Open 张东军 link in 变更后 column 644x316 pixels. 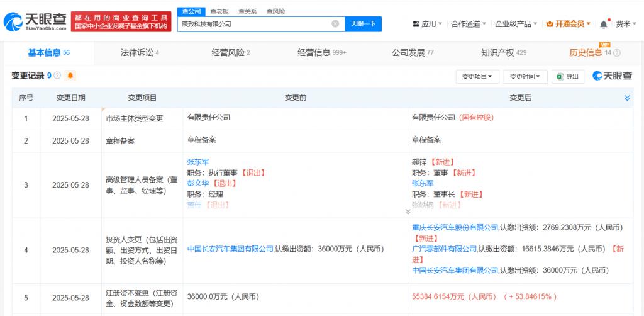click(x=423, y=183)
